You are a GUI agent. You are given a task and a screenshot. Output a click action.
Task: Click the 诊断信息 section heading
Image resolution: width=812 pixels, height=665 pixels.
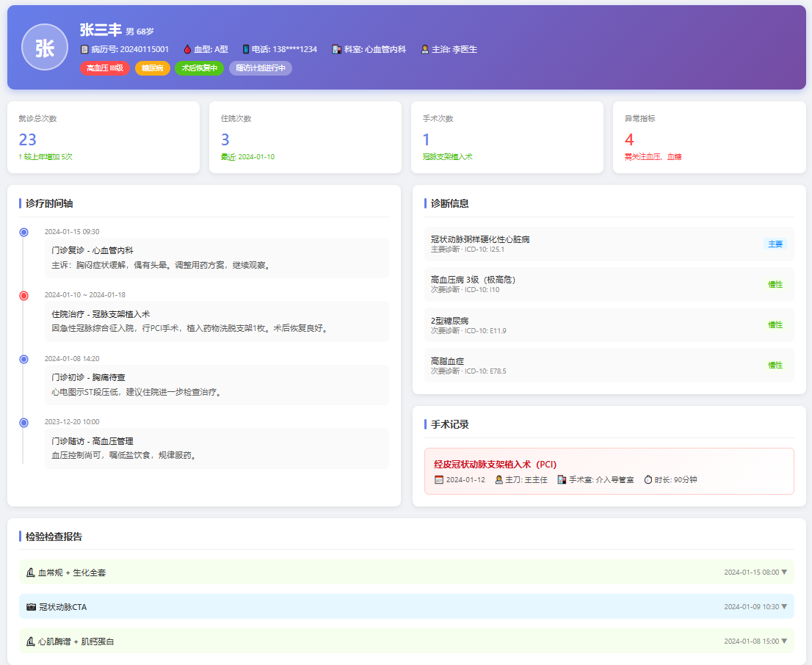pos(449,203)
